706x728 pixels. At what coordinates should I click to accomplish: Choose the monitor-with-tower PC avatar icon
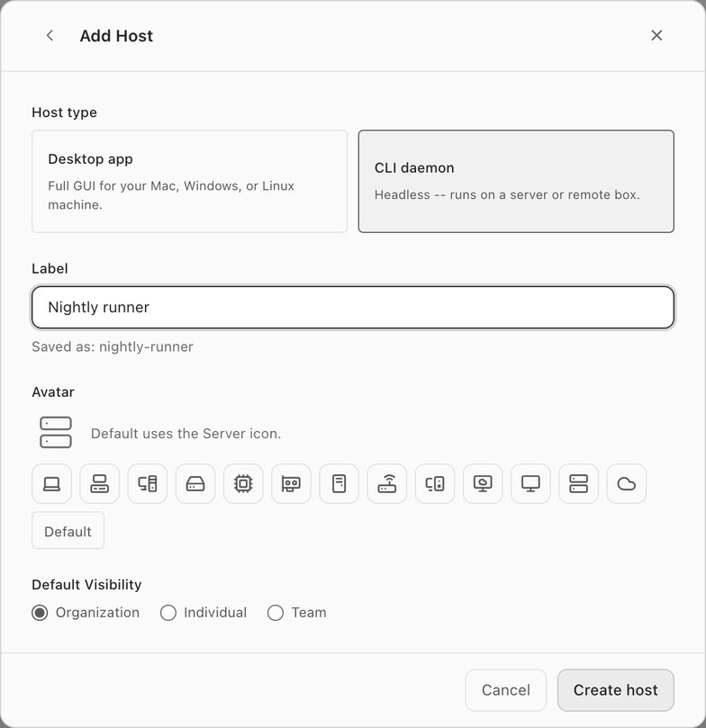(x=148, y=484)
